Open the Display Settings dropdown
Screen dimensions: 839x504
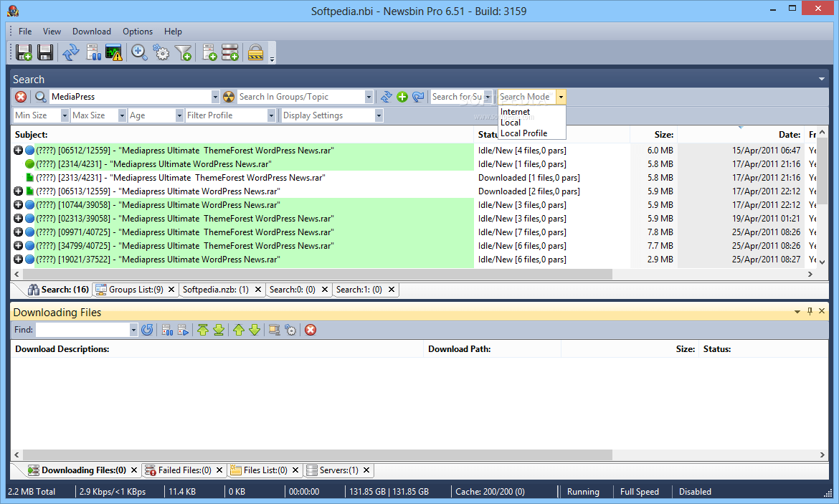click(378, 115)
